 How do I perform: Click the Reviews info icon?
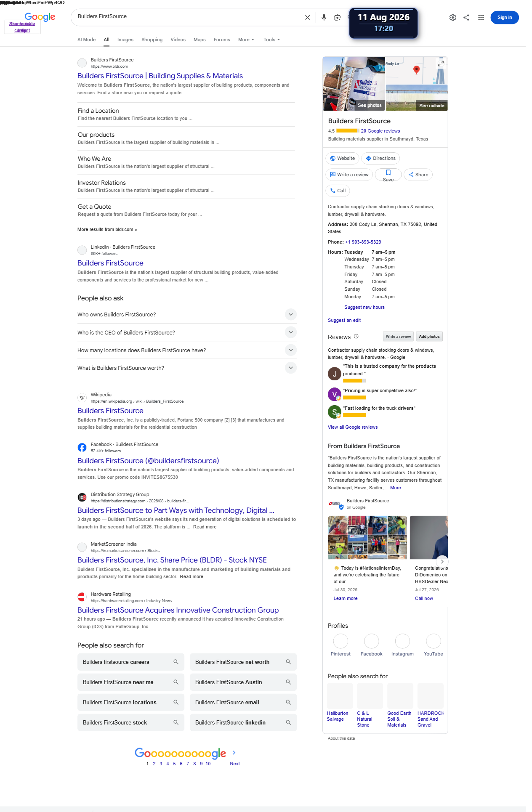[x=356, y=336]
